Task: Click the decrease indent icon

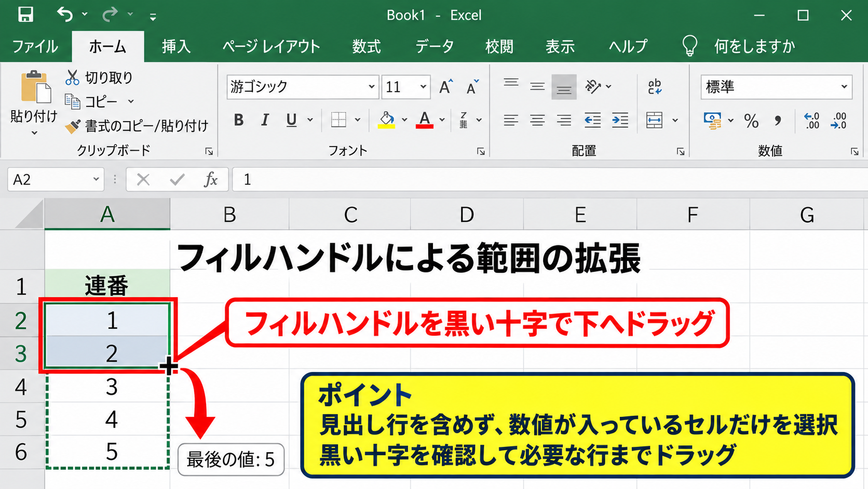Action: coord(592,120)
